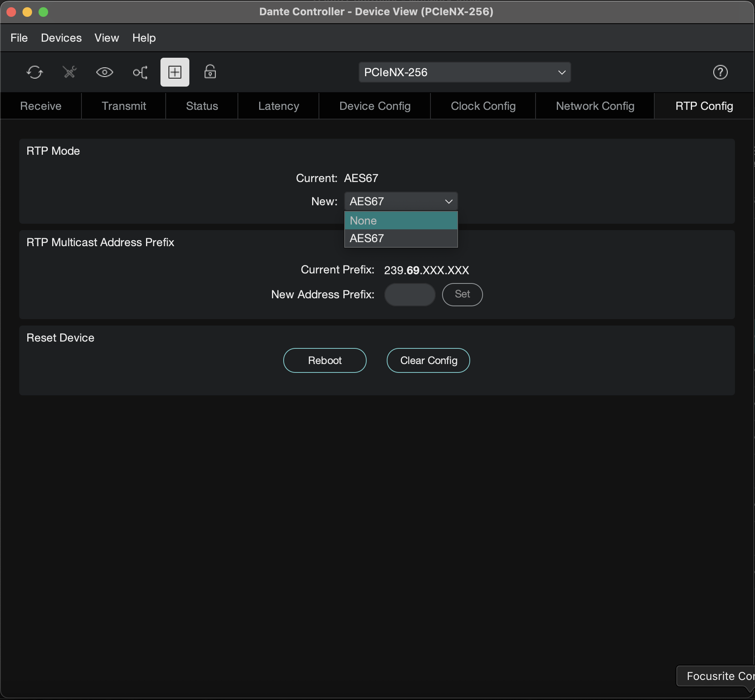Open the Devices menu
This screenshot has width=755, height=700.
tap(61, 38)
